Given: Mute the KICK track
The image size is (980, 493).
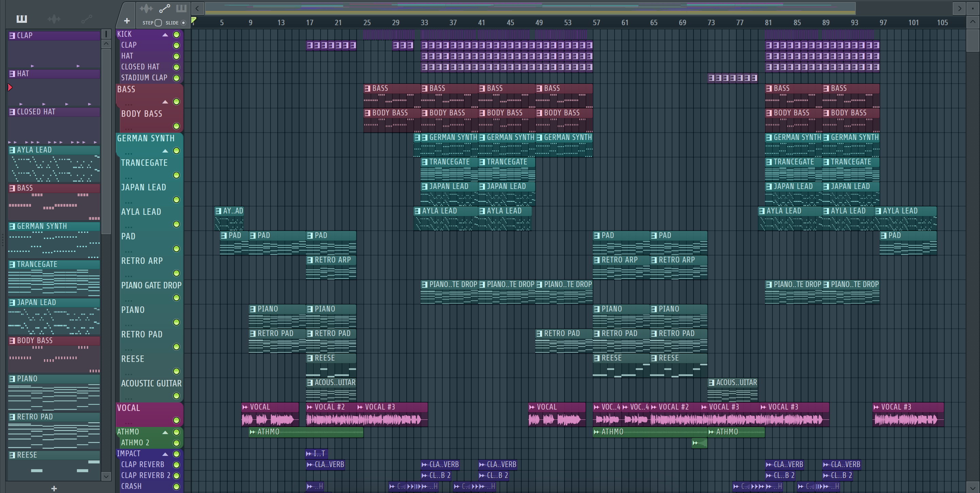Looking at the screenshot, I should click(x=177, y=35).
